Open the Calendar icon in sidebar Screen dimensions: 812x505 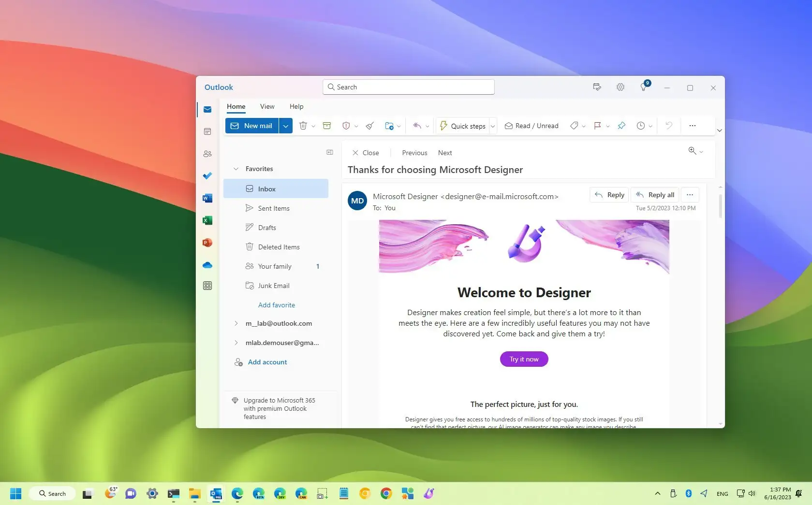[207, 131]
